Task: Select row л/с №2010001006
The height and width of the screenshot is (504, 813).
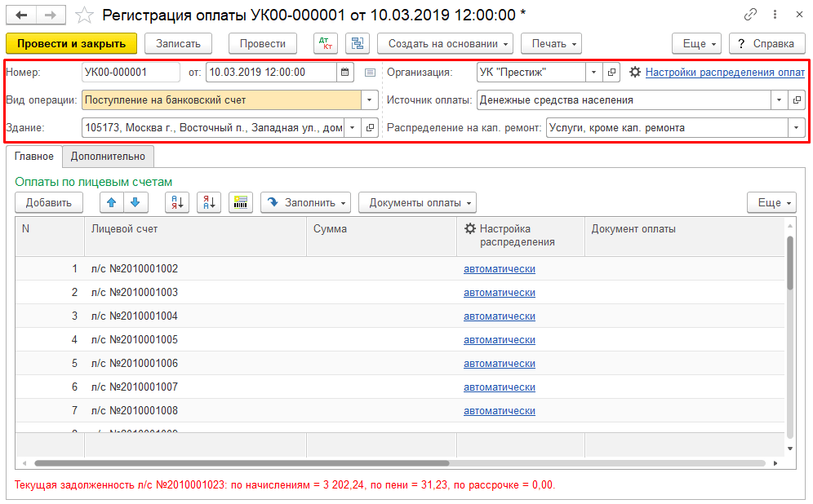Action: [400, 364]
